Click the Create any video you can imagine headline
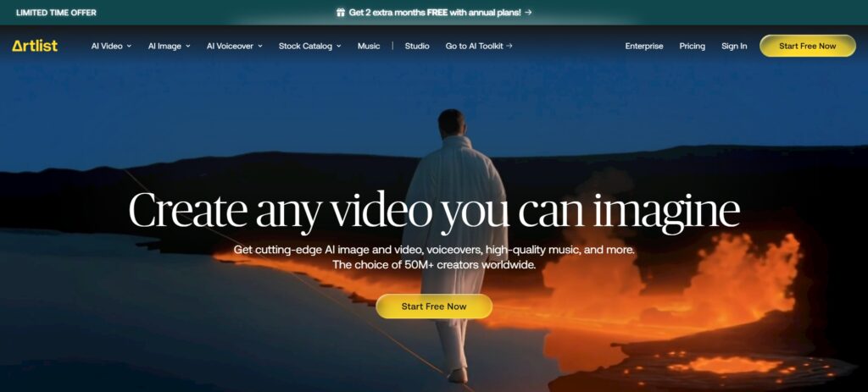Image resolution: width=868 pixels, height=392 pixels. point(434,211)
